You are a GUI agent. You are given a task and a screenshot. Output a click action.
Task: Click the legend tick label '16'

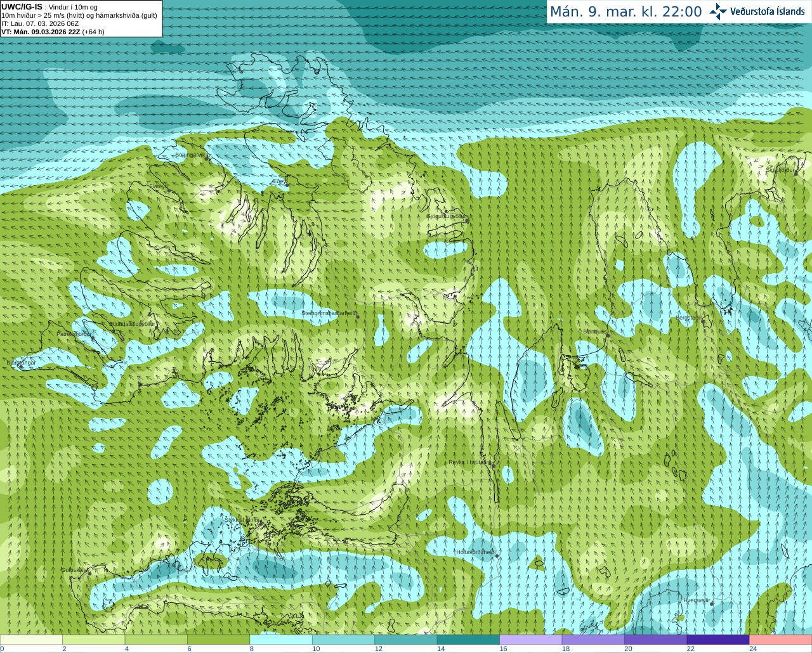point(503,649)
